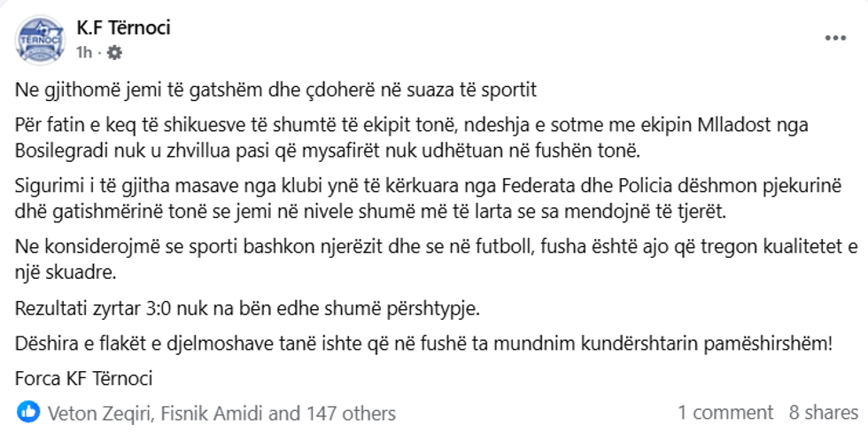Viewport: 868px width, 433px height.
Task: Click the opening line 'Ne gjithomë jemi të gatshëm'
Action: pos(276,90)
